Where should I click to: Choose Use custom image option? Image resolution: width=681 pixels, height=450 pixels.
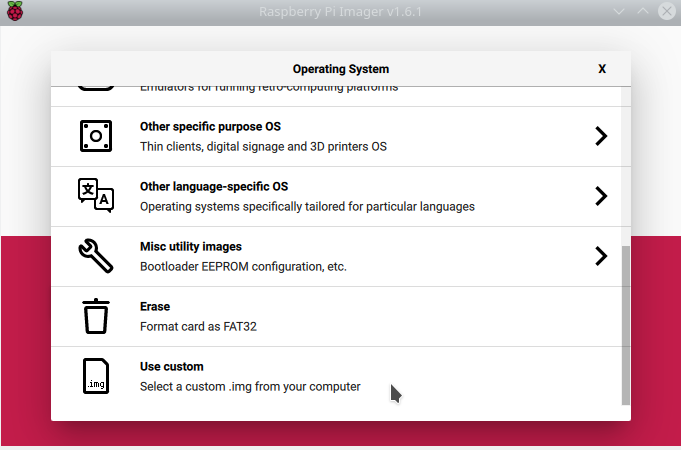(336, 377)
